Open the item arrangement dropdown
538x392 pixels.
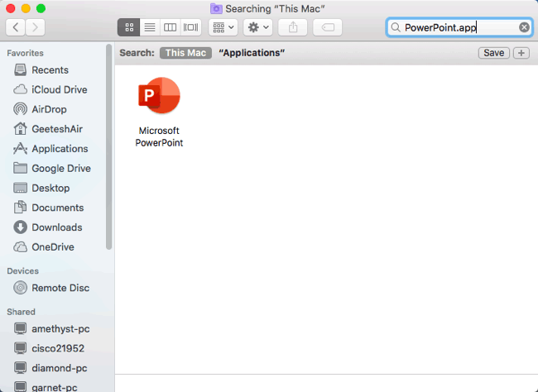click(223, 27)
